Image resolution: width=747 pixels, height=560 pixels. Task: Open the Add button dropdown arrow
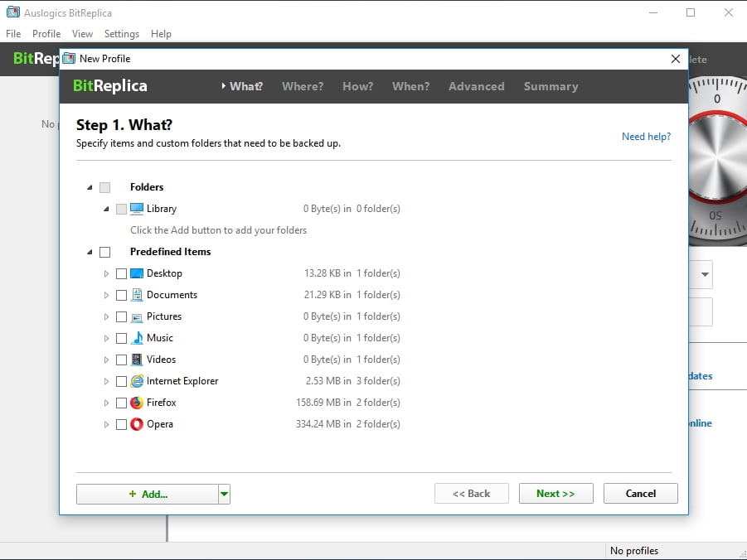tap(223, 493)
